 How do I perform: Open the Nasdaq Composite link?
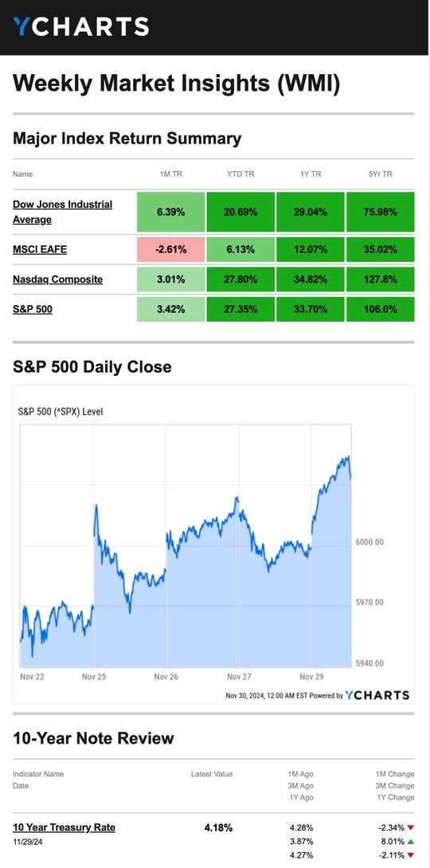[57, 280]
